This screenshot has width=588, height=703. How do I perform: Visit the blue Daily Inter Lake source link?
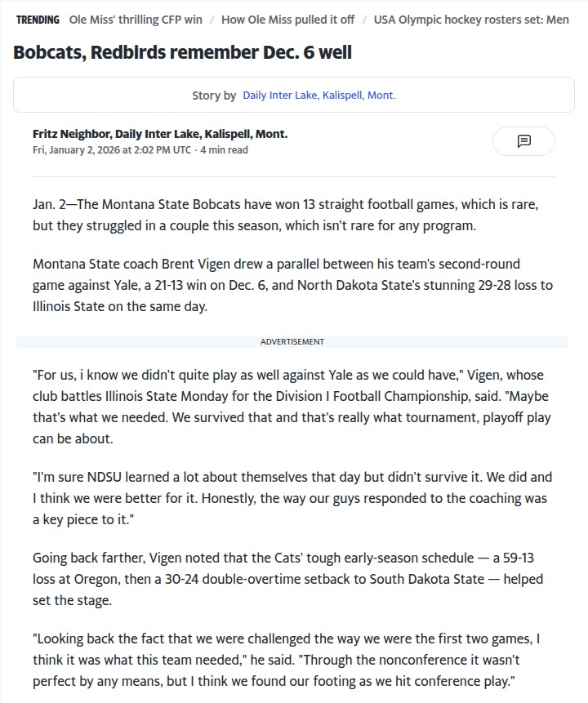coord(318,96)
